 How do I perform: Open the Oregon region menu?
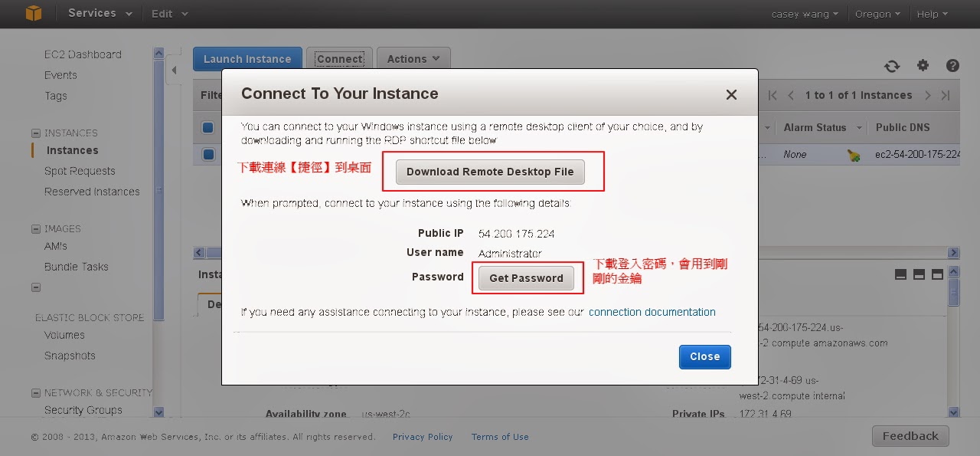[877, 14]
